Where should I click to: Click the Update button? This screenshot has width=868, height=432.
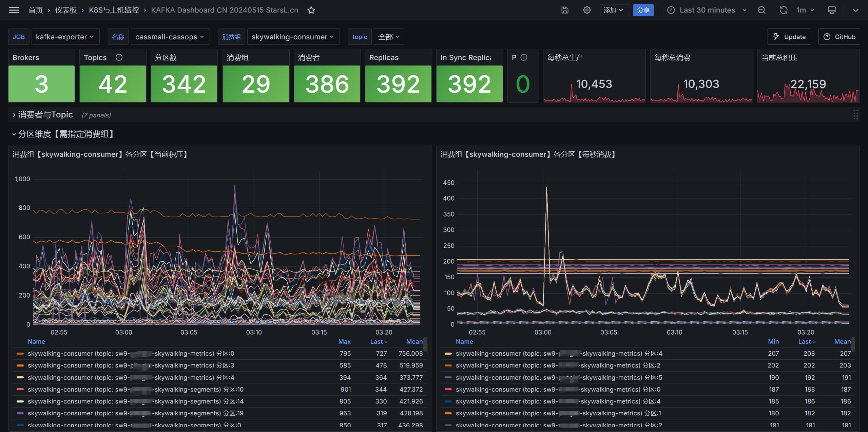coord(789,37)
